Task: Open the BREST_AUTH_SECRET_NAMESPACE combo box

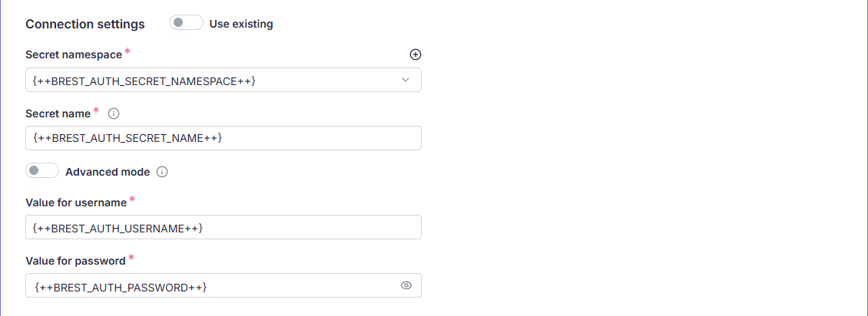Action: coord(215,80)
